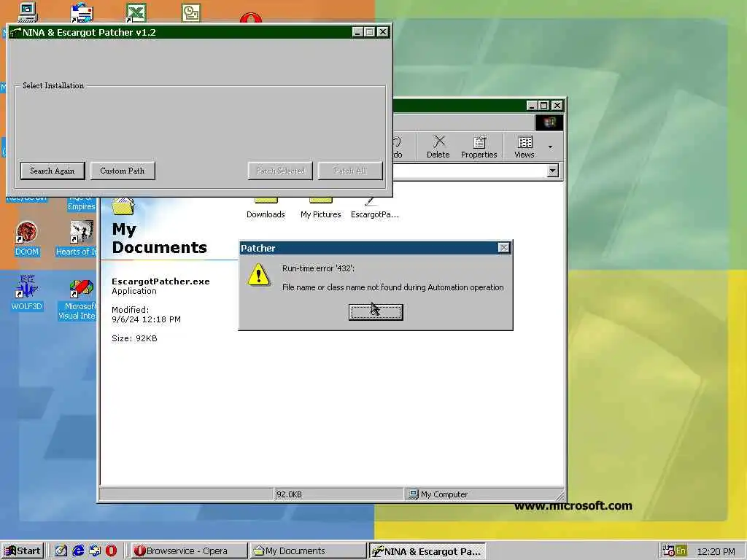Screen dimensions: 747x560
Task: Click the task scheduler tray icon
Action: [x=668, y=551]
